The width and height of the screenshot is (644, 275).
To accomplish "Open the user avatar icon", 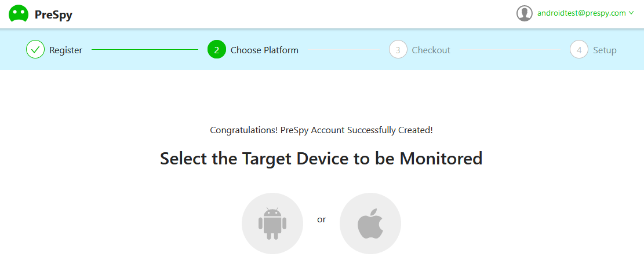I will (x=525, y=13).
